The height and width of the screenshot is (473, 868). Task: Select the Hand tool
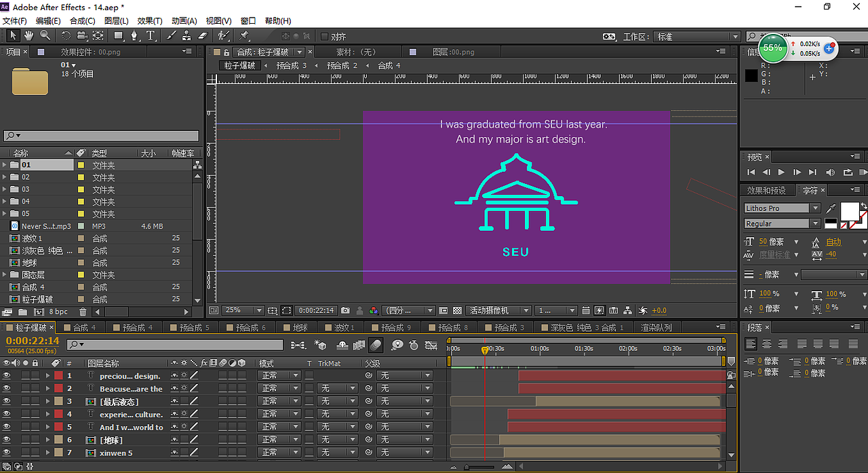(x=29, y=36)
